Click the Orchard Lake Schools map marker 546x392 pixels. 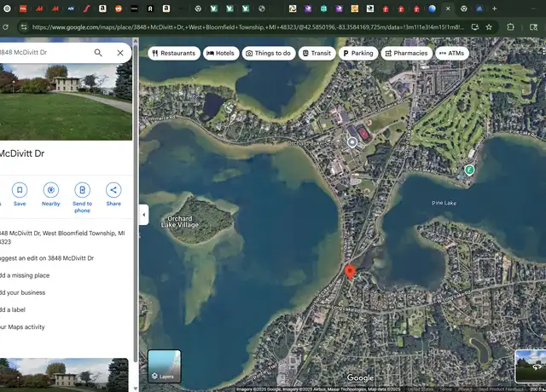click(x=352, y=142)
